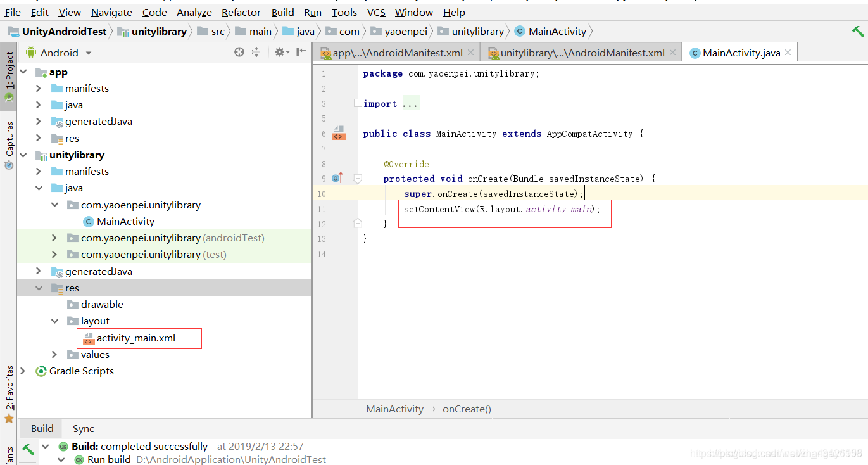Screen dimensions: 868x465
Task: Click the hammer icon in Build panel
Action: (28, 450)
